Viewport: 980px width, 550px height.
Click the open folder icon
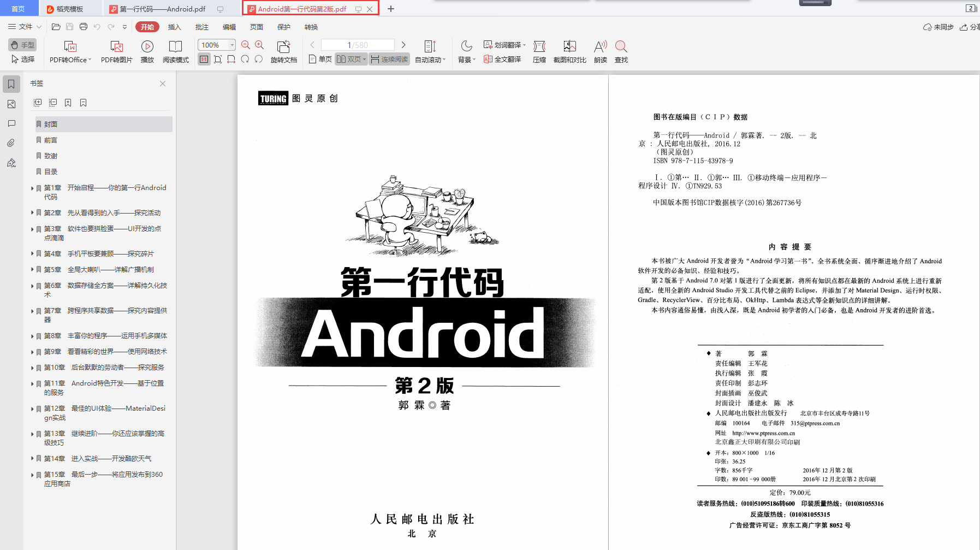click(56, 26)
